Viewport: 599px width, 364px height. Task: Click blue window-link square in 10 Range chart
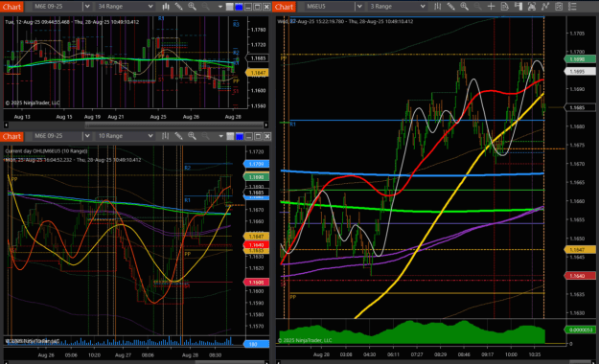point(240,136)
